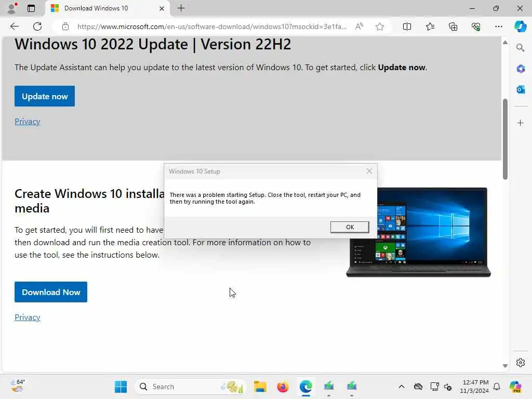Viewport: 532px width, 399px height.
Task: Add a sidebar app with plus
Action: (521, 123)
